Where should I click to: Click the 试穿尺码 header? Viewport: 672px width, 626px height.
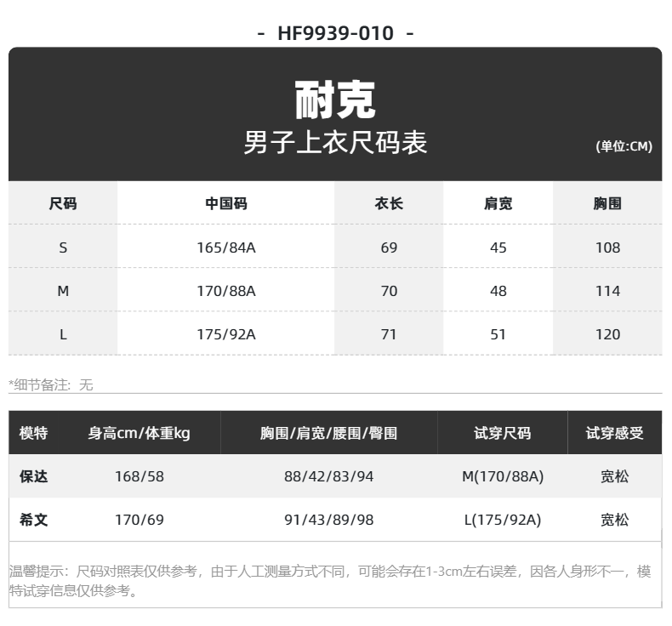click(x=503, y=433)
